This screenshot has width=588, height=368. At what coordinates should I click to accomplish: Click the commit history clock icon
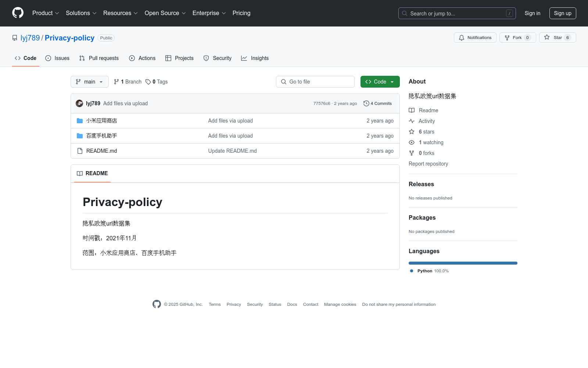point(366,103)
